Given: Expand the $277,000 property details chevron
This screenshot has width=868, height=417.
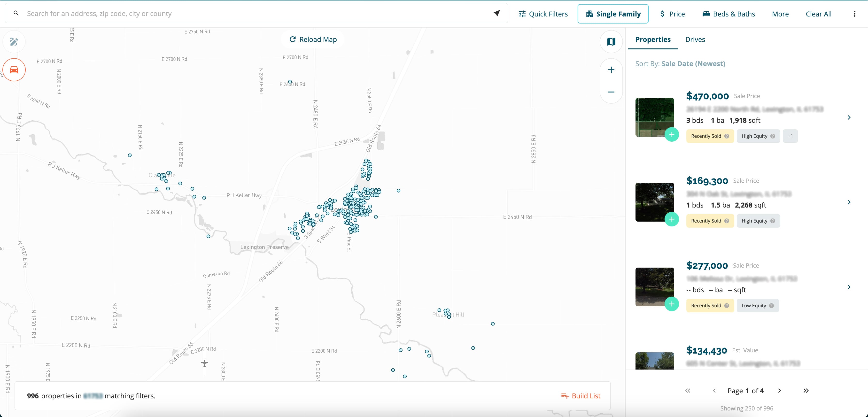Looking at the screenshot, I should click(x=849, y=287).
